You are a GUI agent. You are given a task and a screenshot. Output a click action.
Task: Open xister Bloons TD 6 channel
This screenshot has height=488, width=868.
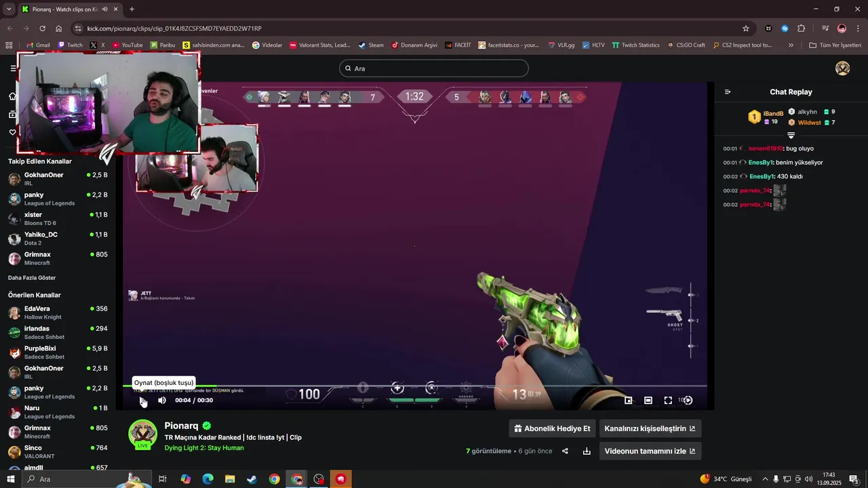click(58, 218)
